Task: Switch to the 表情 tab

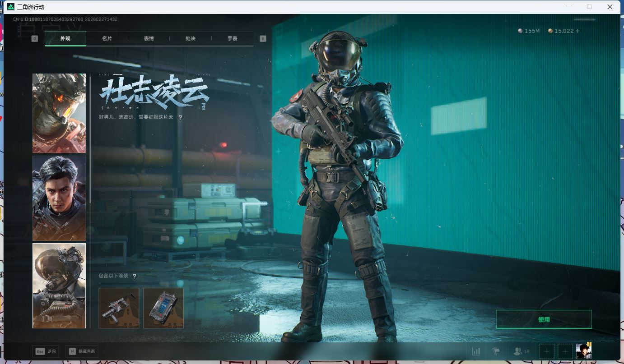Action: pos(149,39)
